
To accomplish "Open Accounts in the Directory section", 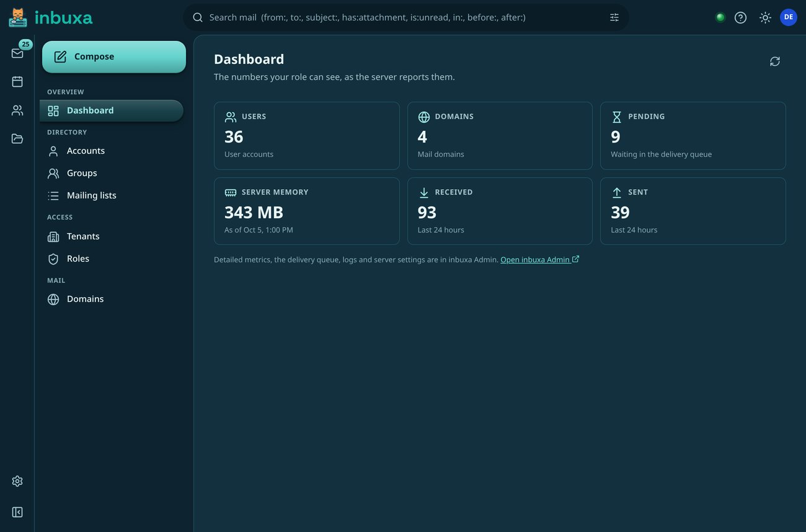I will (112, 151).
